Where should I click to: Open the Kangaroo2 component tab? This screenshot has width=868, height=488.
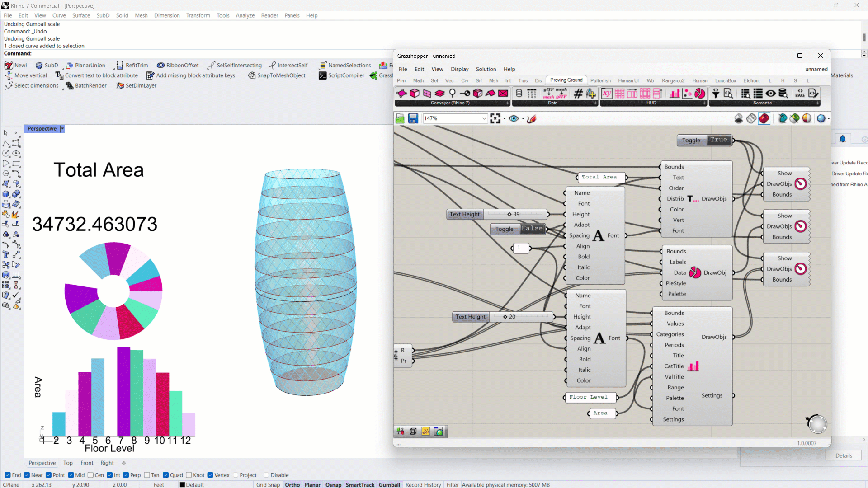pos(673,80)
